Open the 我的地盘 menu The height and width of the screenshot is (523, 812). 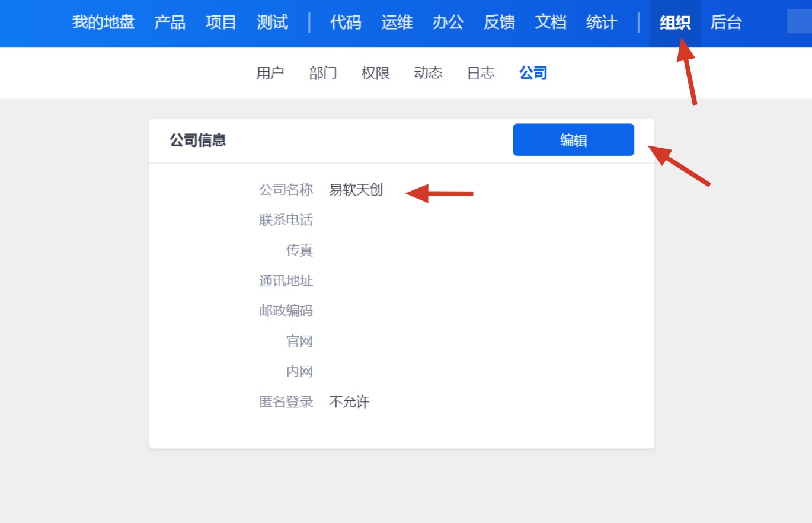(x=103, y=23)
